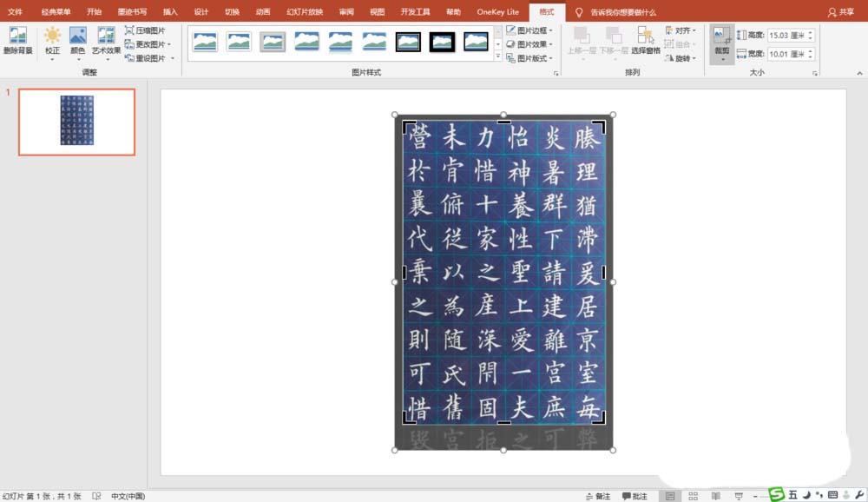Switch to the Animations (动画) tab
This screenshot has height=502, width=868.
click(263, 11)
